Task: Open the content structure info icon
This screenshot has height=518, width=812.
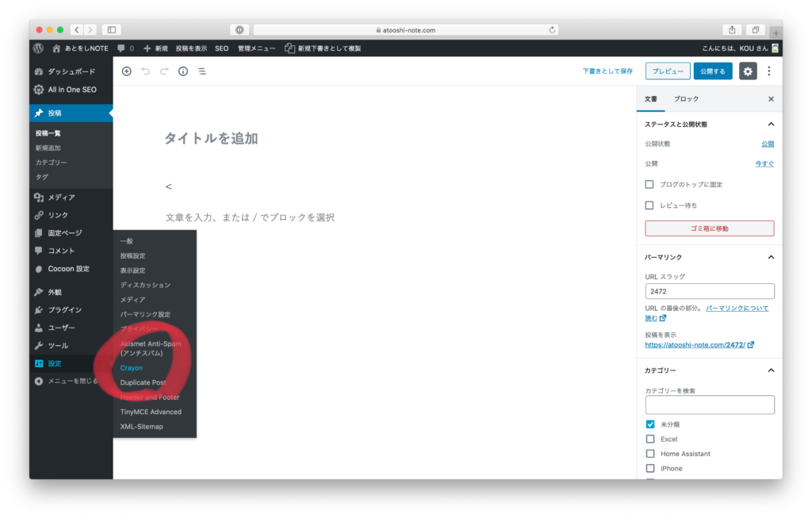Action: pyautogui.click(x=183, y=71)
